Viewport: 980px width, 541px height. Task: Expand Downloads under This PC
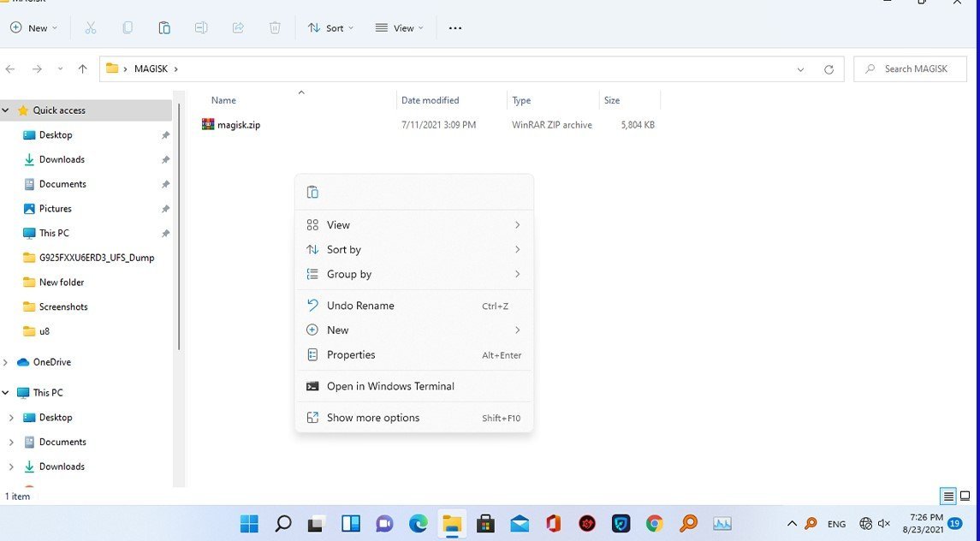point(11,467)
